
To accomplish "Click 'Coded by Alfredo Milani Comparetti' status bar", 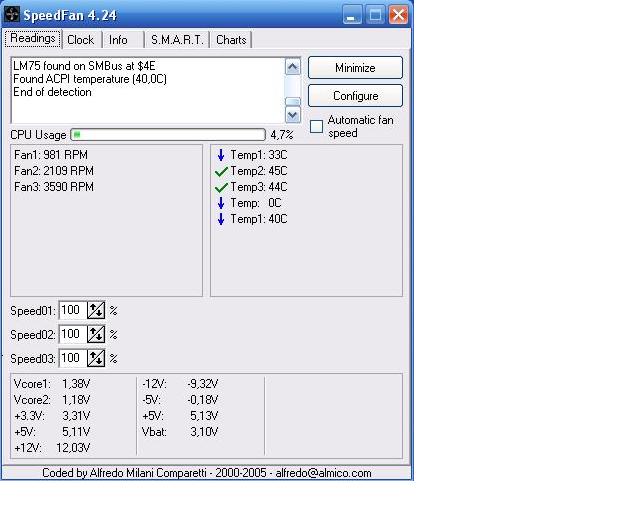I will pyautogui.click(x=207, y=473).
